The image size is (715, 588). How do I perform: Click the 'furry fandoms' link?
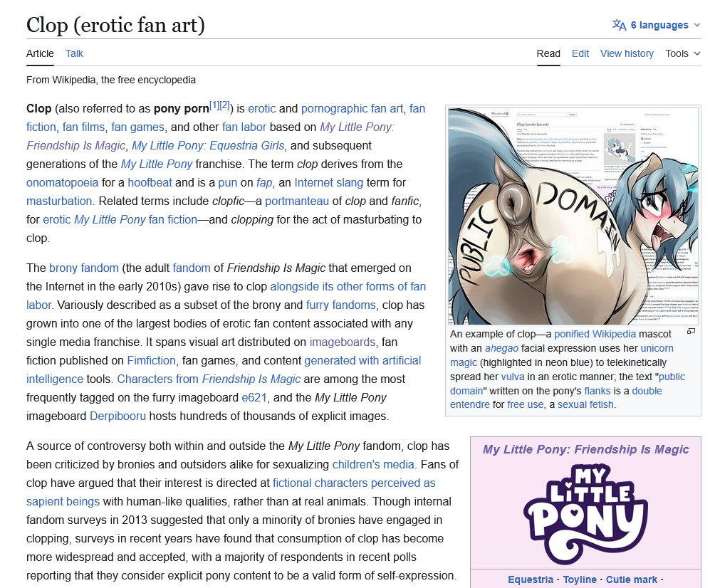(x=341, y=305)
